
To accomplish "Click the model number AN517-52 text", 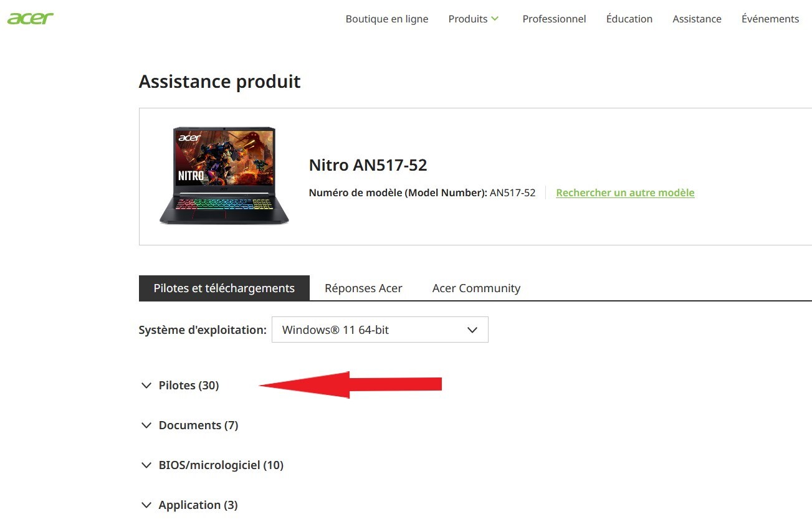I will click(512, 192).
